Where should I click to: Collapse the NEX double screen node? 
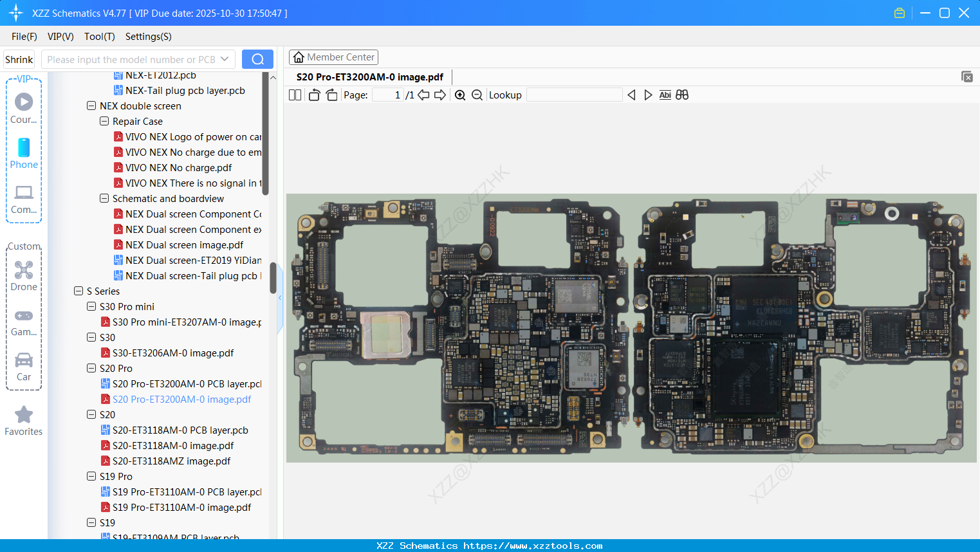[91, 106]
